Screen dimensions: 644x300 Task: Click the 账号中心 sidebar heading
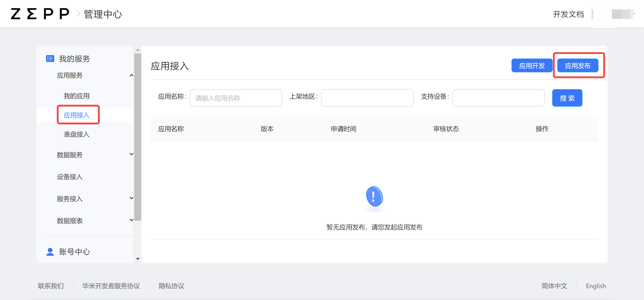pos(74,252)
